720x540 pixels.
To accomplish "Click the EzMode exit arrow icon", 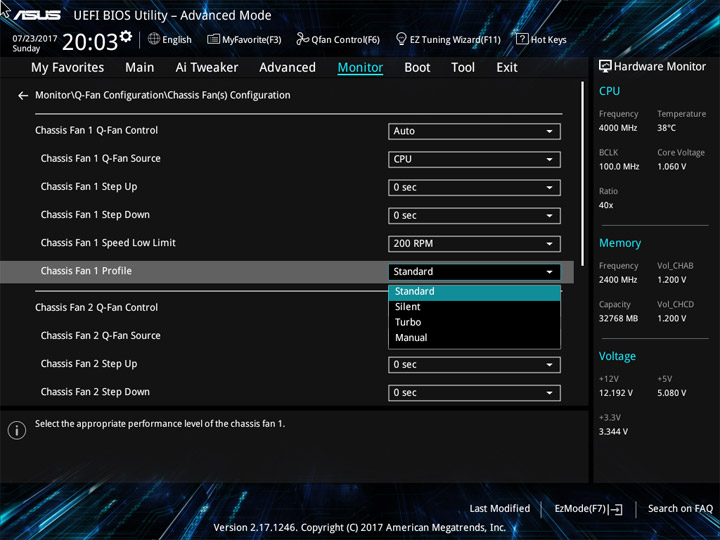I will tap(617, 509).
